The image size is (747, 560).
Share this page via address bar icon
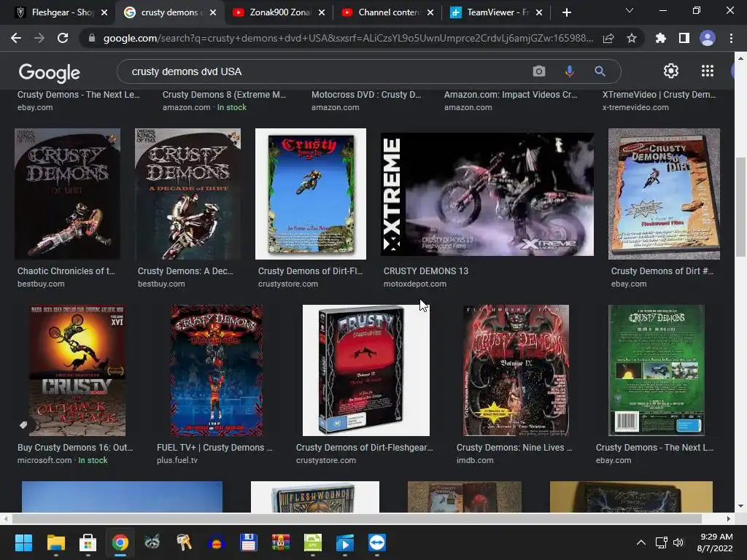(608, 38)
